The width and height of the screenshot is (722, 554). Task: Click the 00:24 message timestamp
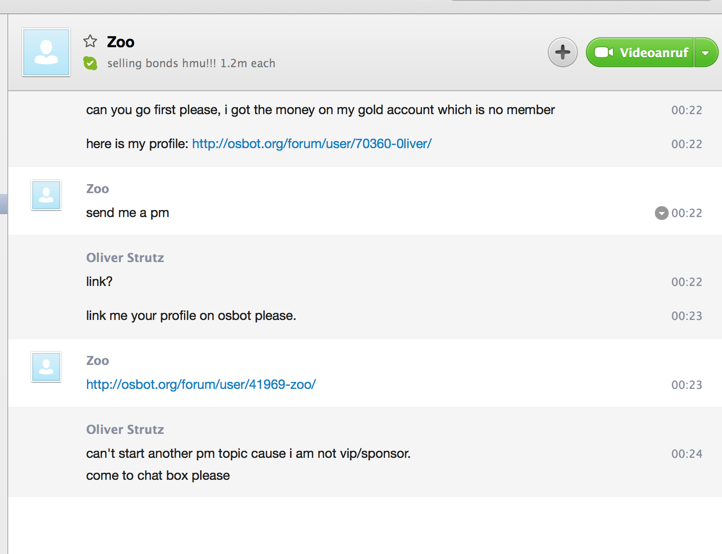click(x=686, y=454)
